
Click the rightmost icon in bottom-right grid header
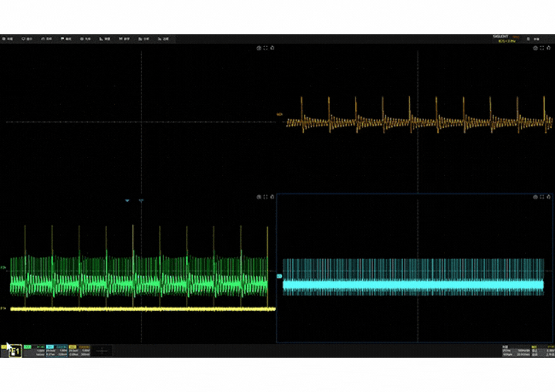click(548, 197)
